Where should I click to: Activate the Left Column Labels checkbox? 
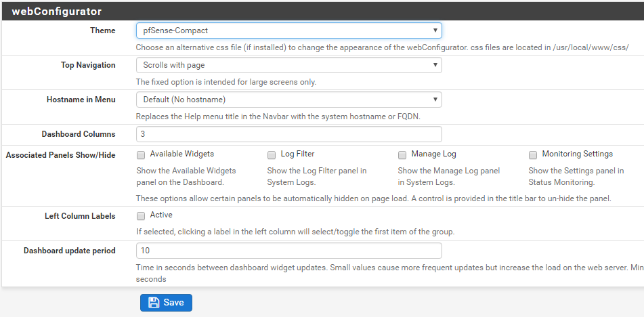tap(141, 216)
